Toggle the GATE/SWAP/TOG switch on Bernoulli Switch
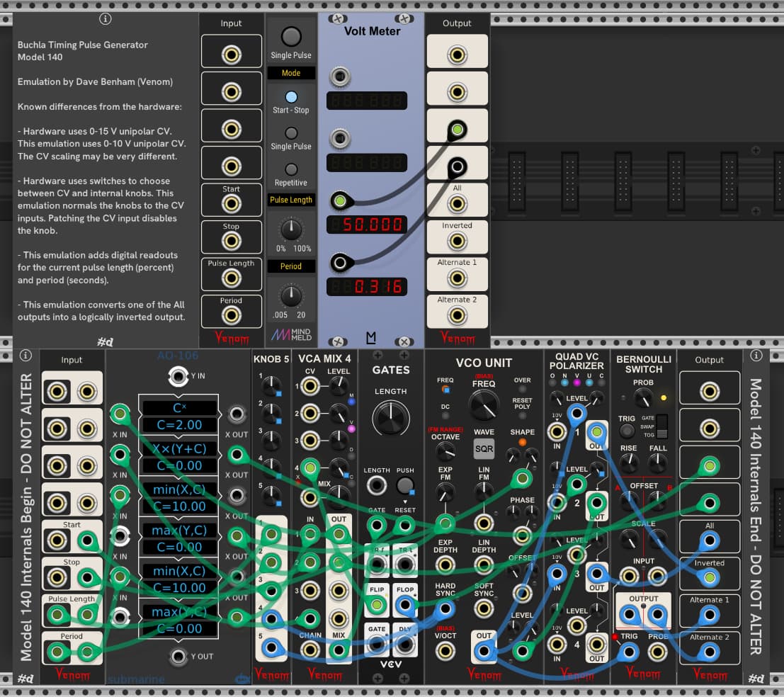This screenshot has width=784, height=697. click(x=662, y=426)
